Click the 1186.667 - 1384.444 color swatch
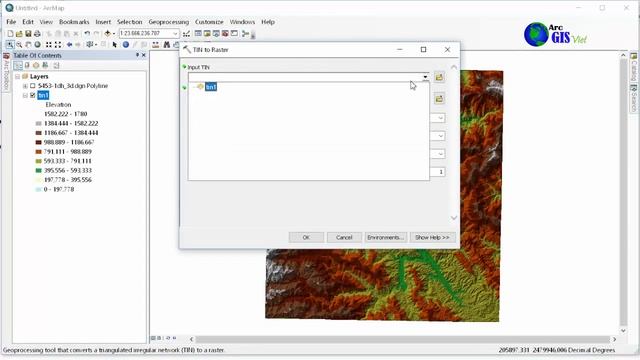This screenshot has height=360, width=640. tap(39, 133)
